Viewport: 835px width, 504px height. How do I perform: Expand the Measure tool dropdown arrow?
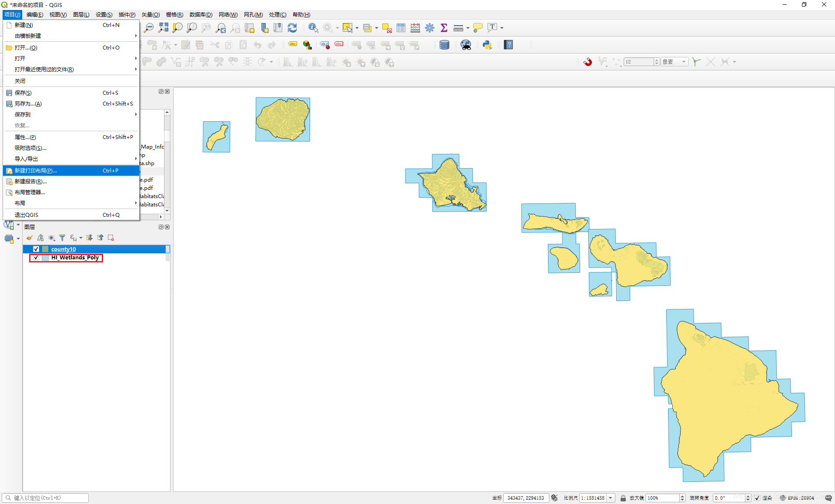468,28
